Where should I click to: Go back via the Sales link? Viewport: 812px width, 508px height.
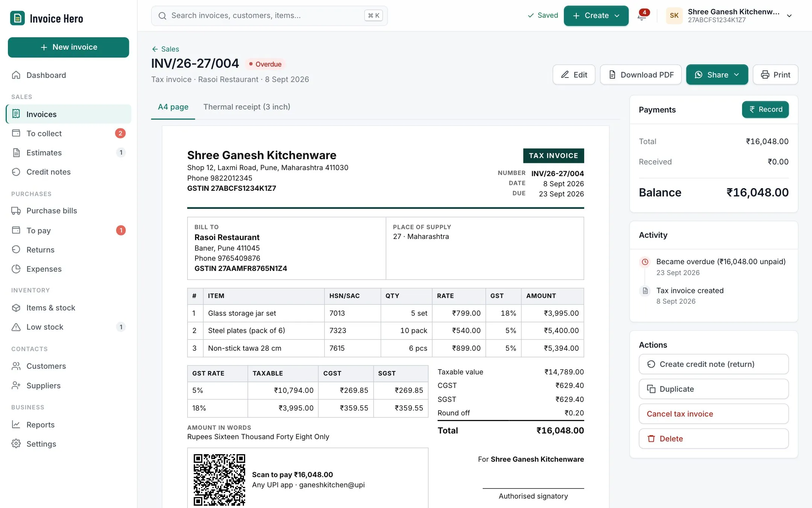click(165, 49)
